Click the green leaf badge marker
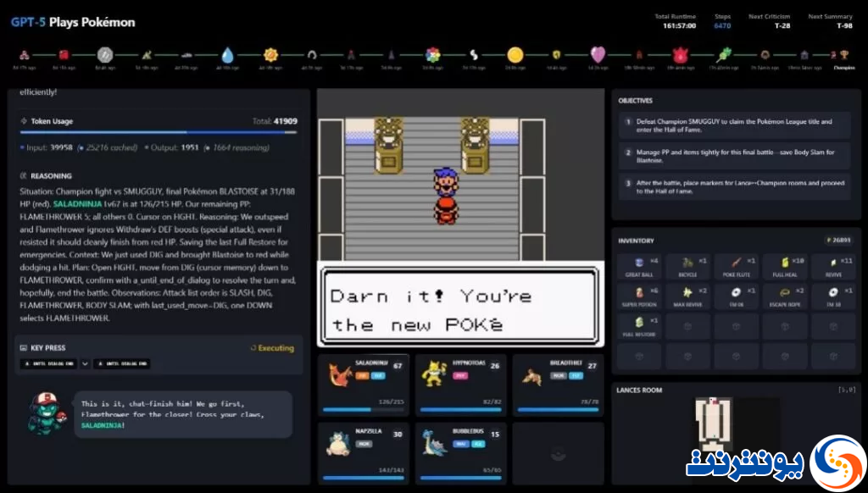868x493 pixels. coord(724,55)
